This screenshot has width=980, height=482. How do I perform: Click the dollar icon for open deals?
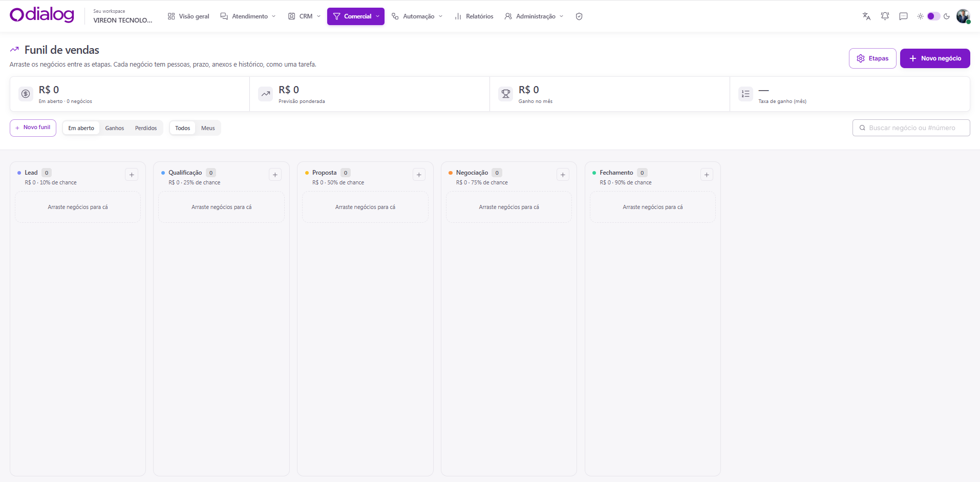[x=26, y=94]
